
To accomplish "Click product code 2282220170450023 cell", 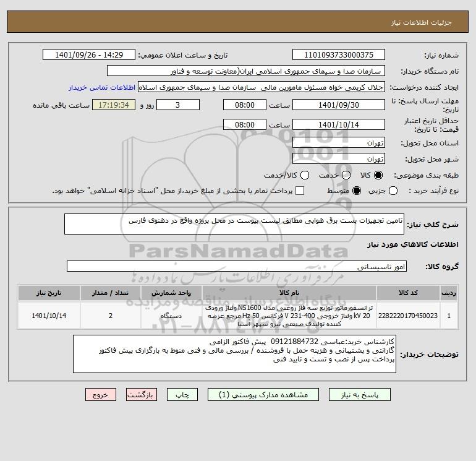I will tap(408, 316).
